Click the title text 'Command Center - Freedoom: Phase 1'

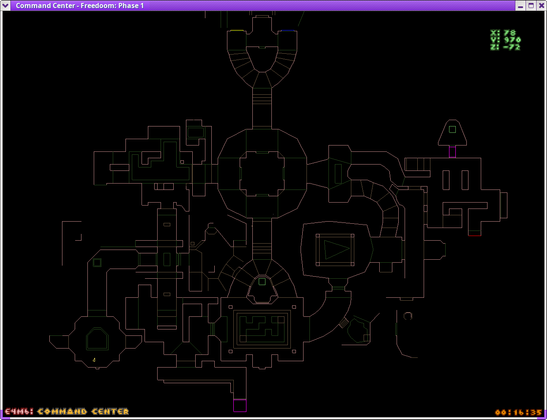tap(80, 6)
